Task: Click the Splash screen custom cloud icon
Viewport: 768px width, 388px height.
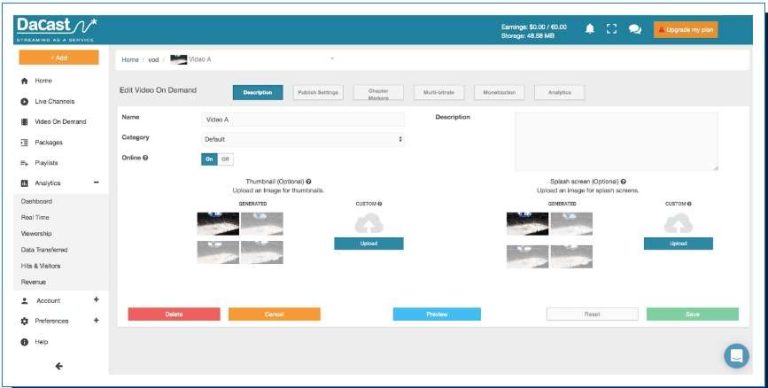Action: pyautogui.click(x=678, y=223)
